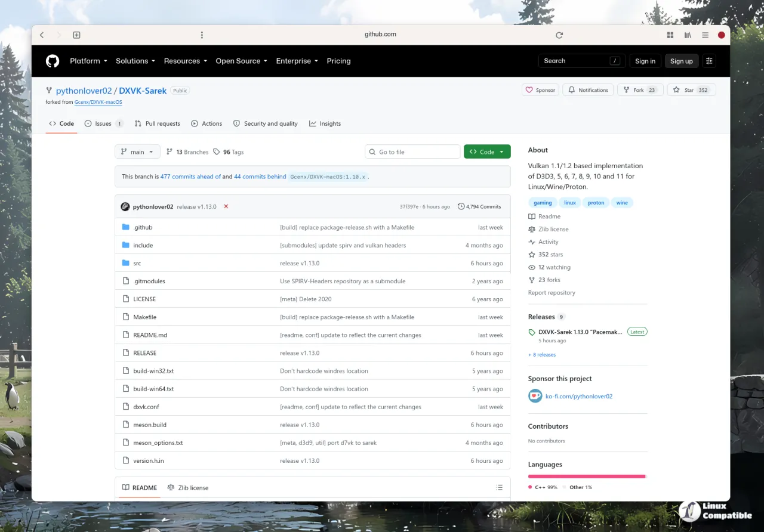Click the Report repository link
Image resolution: width=764 pixels, height=532 pixels.
click(x=552, y=293)
